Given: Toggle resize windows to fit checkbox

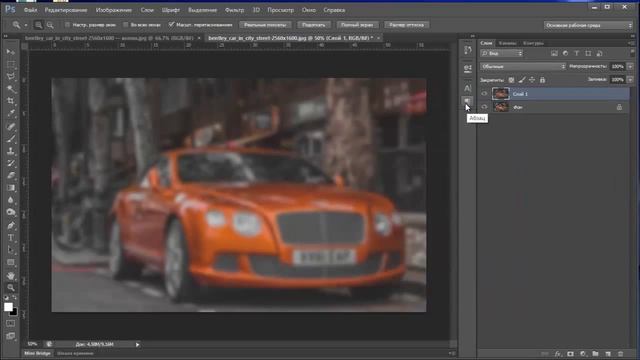Looking at the screenshot, I should [x=67, y=25].
